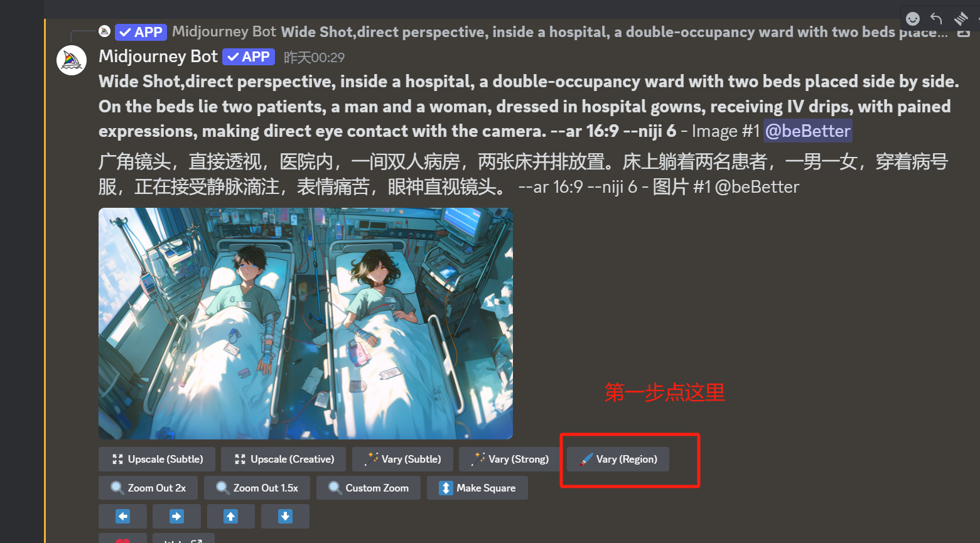Image resolution: width=980 pixels, height=543 pixels.
Task: Click Make Square button
Action: click(x=477, y=488)
